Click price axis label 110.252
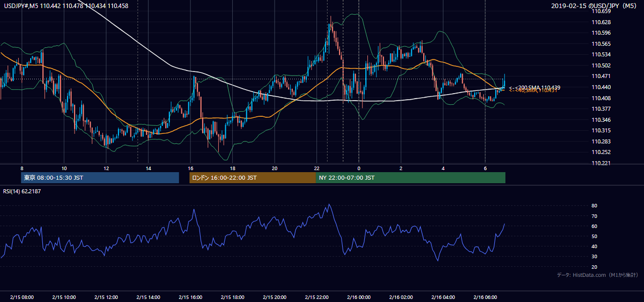 click(602, 152)
